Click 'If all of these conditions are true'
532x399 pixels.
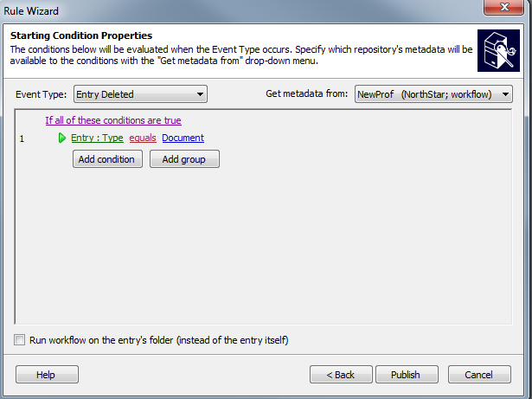point(113,120)
